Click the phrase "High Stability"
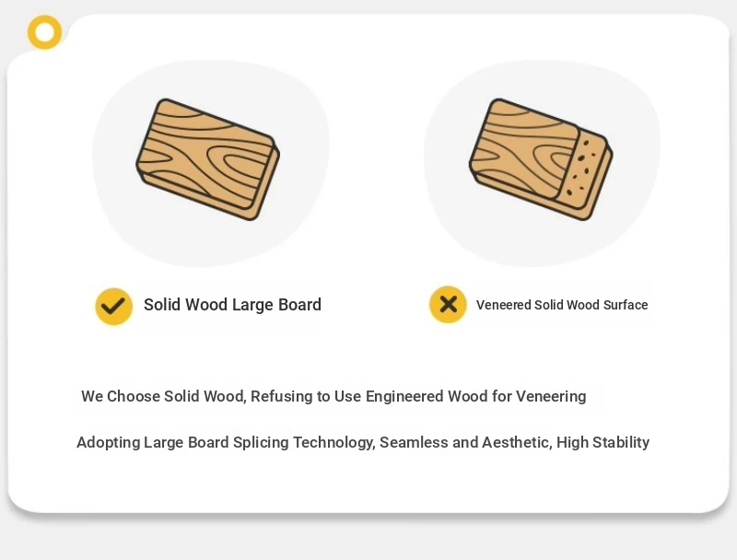The height and width of the screenshot is (560, 737). [x=603, y=442]
